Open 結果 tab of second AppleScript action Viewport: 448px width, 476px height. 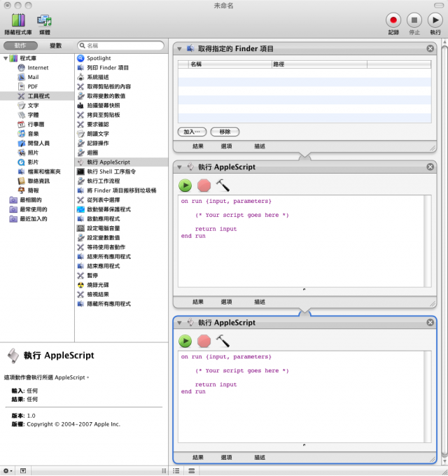pyautogui.click(x=198, y=458)
